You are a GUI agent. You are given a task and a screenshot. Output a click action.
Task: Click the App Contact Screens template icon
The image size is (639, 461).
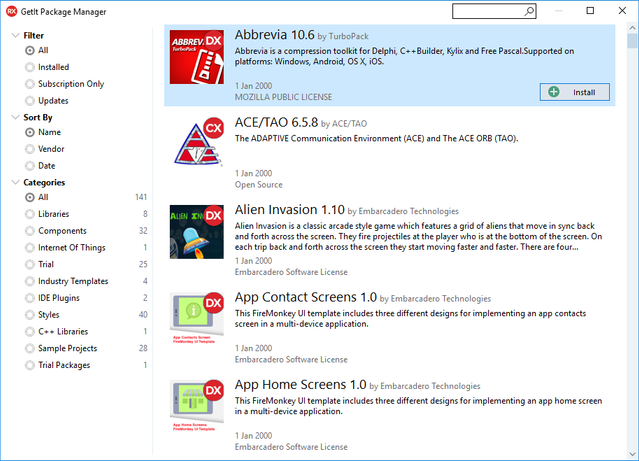point(197,318)
